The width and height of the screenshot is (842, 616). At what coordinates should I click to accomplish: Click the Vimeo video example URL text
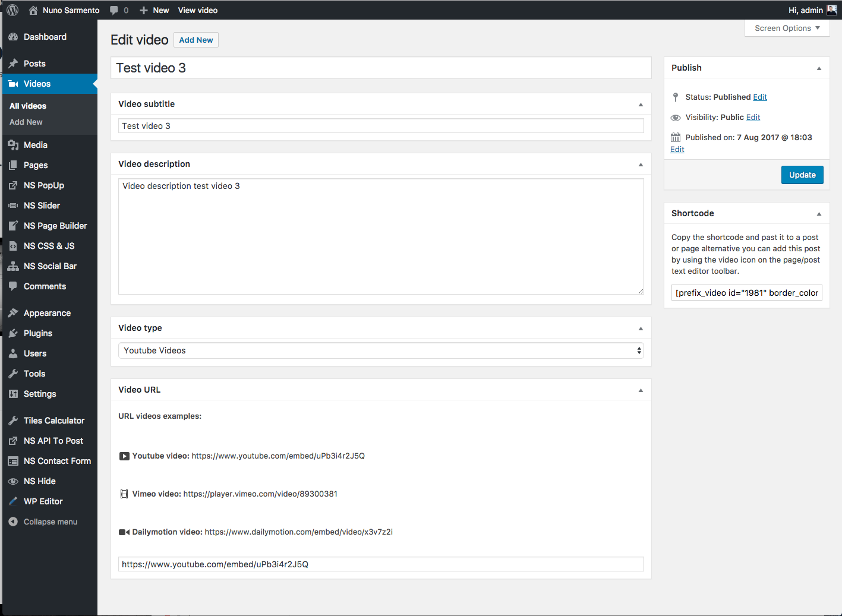coord(260,494)
